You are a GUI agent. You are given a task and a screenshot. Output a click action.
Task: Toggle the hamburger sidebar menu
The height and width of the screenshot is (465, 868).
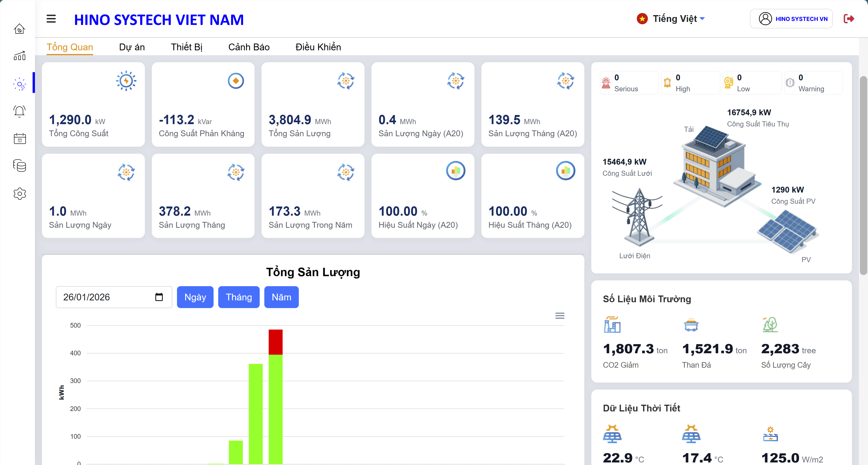(x=51, y=19)
